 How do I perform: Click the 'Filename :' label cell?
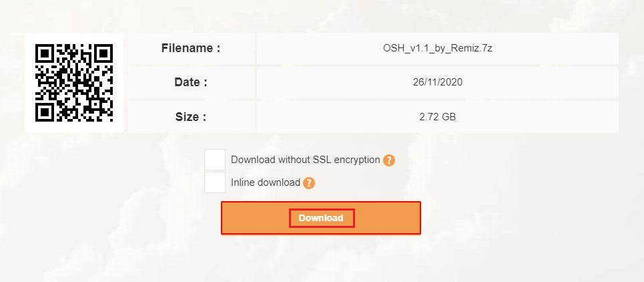pos(191,49)
